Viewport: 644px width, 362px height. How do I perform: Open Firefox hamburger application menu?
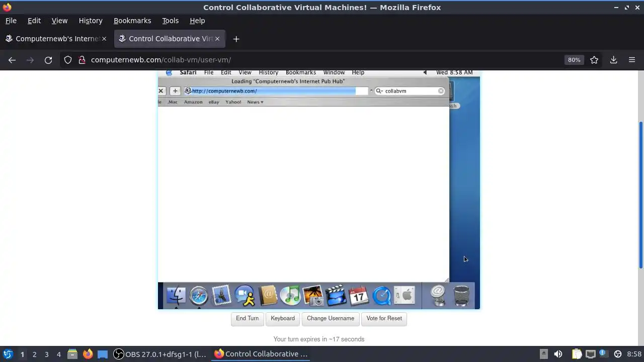[x=632, y=60]
